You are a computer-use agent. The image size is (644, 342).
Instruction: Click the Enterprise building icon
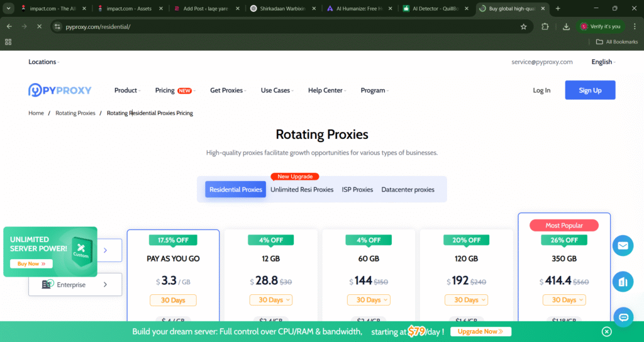48,284
